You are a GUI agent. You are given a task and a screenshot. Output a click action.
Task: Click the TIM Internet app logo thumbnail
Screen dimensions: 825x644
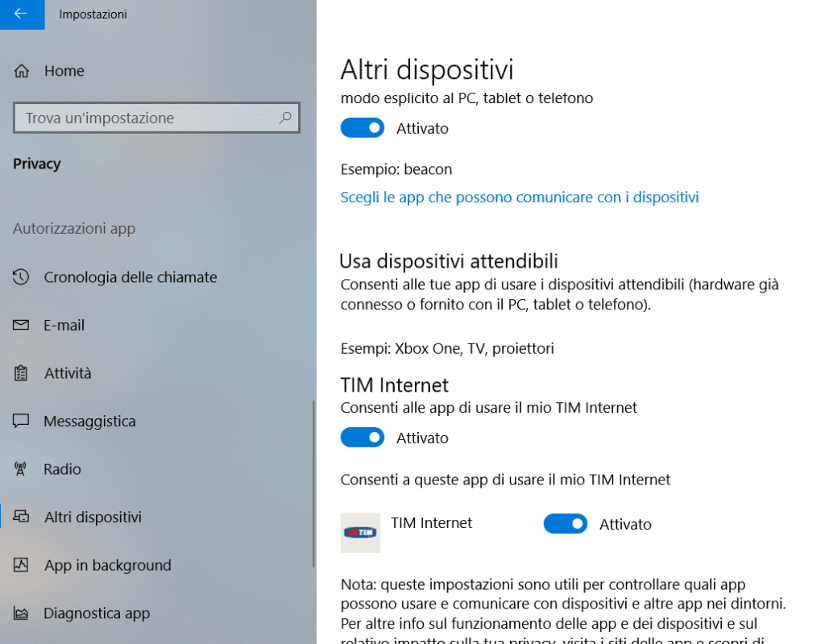[360, 532]
